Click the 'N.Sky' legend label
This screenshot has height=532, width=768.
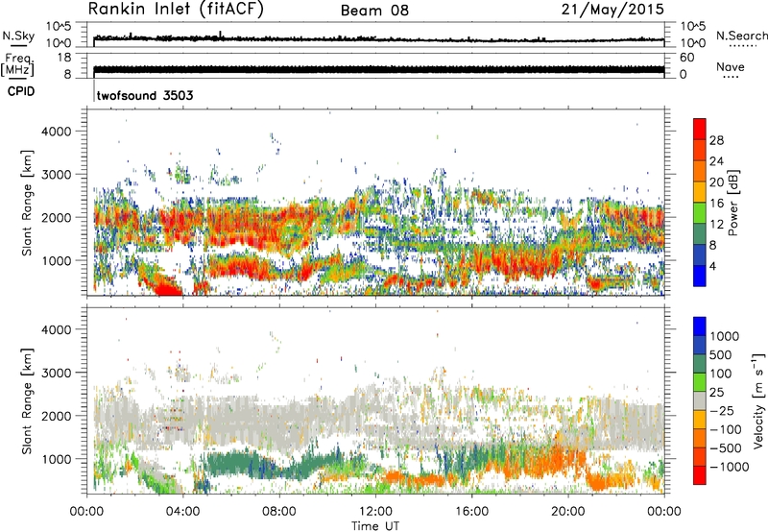(x=18, y=36)
